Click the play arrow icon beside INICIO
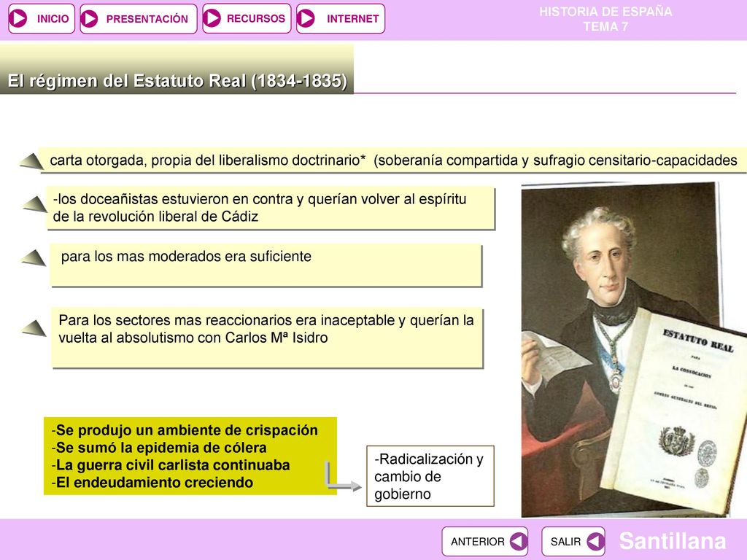This screenshot has height=560, width=747. tap(19, 18)
